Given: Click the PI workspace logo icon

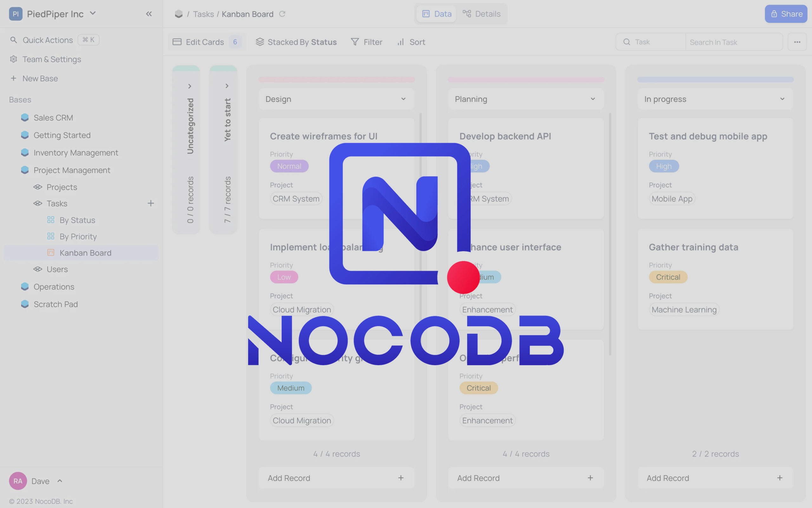Looking at the screenshot, I should (x=16, y=14).
